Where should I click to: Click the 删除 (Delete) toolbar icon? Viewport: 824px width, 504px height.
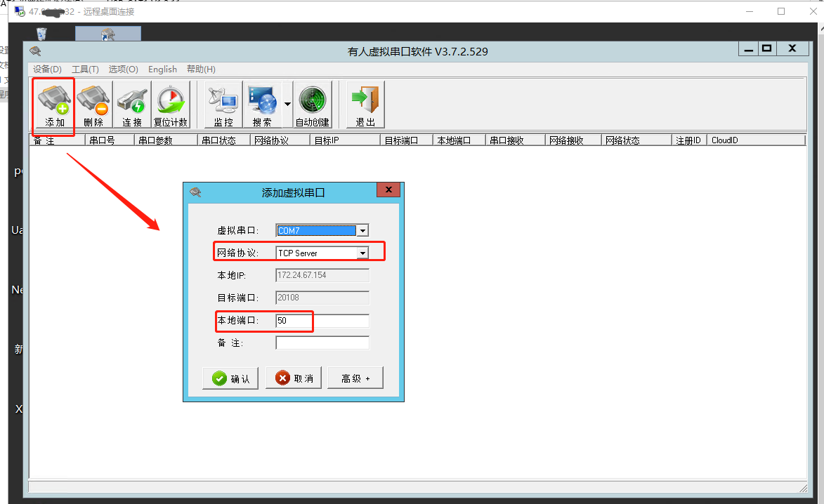[x=93, y=105]
